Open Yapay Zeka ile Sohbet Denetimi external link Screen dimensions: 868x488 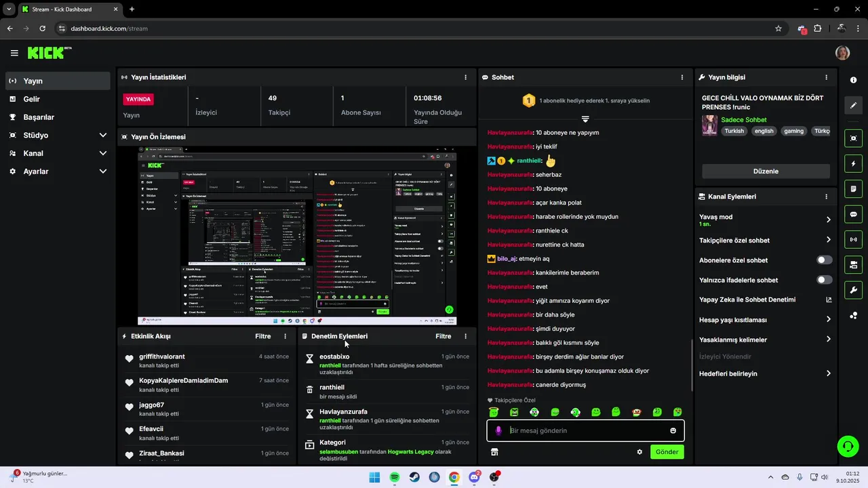829,300
